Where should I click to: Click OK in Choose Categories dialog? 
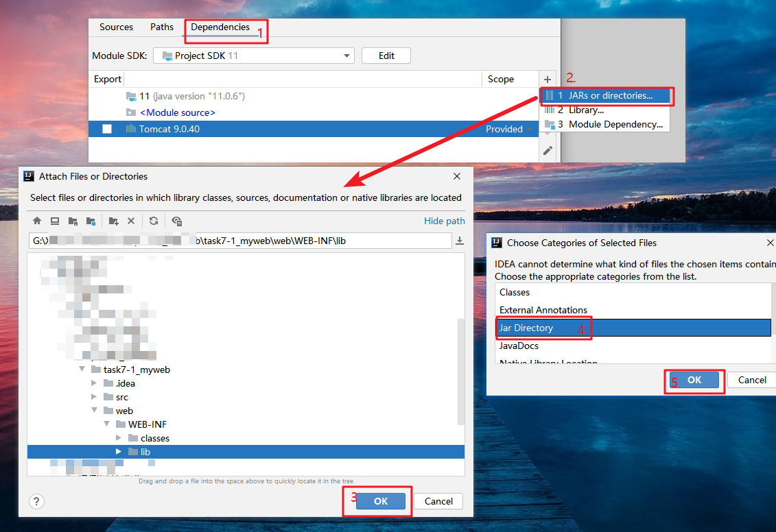click(x=694, y=380)
